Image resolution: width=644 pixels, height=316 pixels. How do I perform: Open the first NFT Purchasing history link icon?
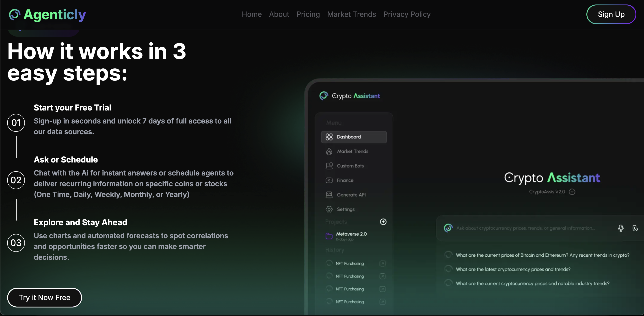383,263
